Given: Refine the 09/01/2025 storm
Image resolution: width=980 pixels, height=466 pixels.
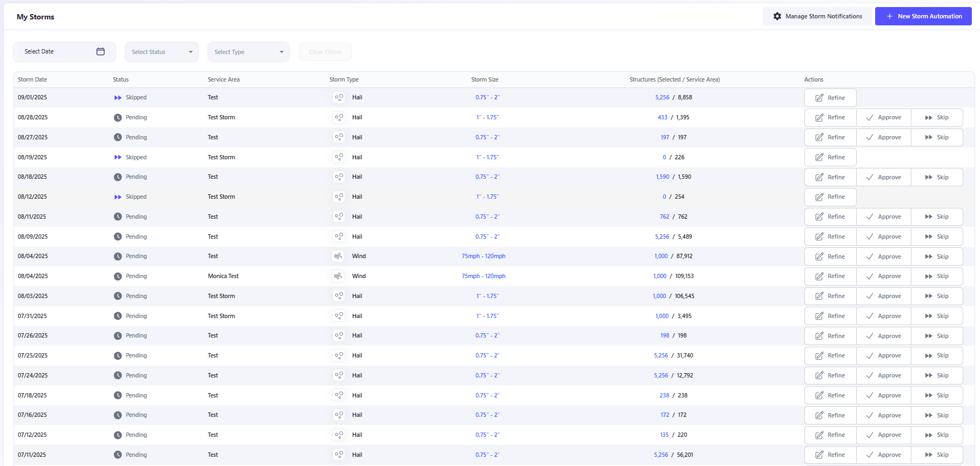Looking at the screenshot, I should [x=830, y=98].
